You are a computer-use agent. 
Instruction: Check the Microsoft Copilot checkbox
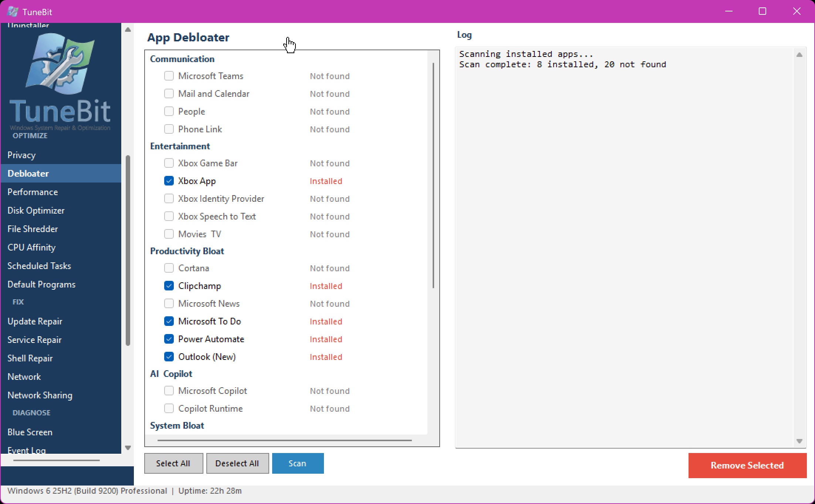[x=169, y=391]
